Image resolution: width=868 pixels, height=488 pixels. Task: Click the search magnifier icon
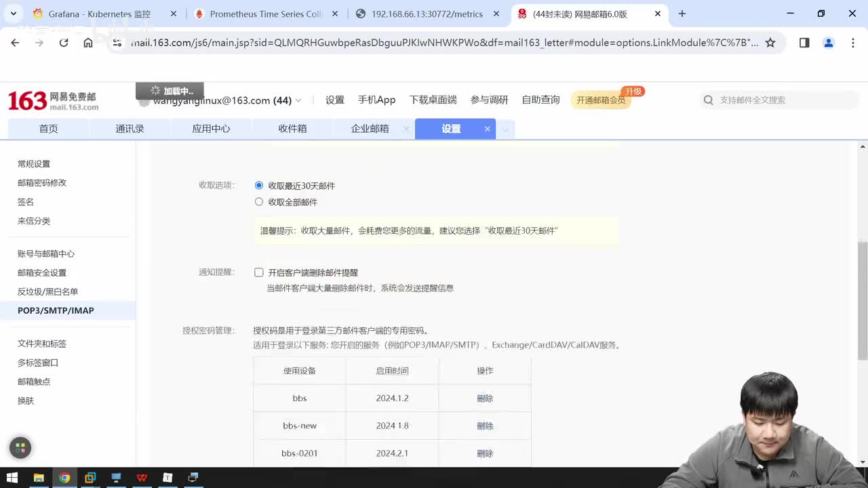(709, 100)
